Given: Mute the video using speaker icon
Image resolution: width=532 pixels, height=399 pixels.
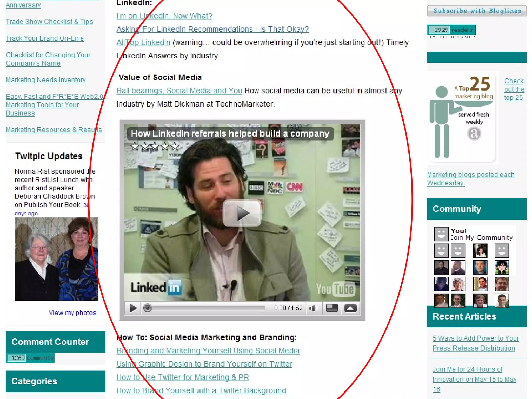Looking at the screenshot, I should point(313,308).
